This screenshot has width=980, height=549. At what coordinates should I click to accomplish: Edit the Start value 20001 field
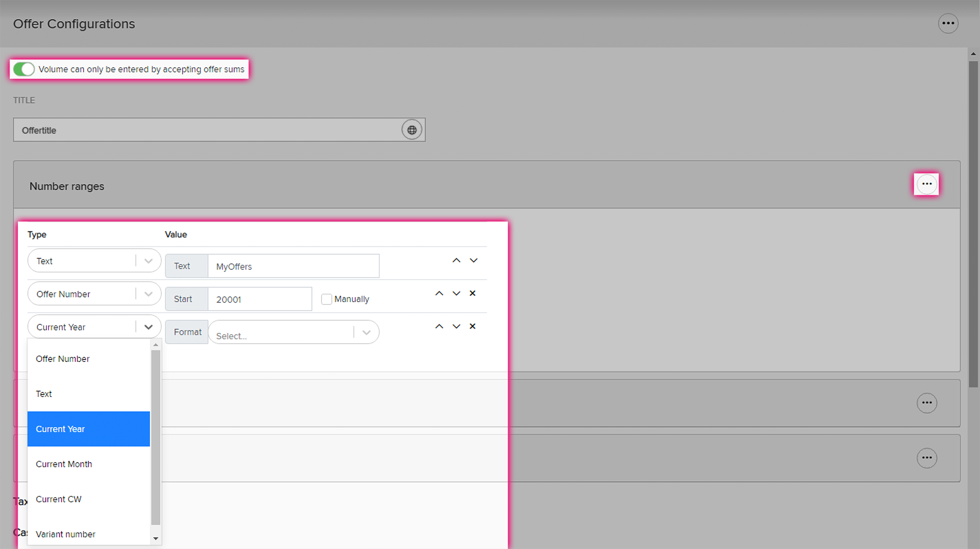coord(260,299)
